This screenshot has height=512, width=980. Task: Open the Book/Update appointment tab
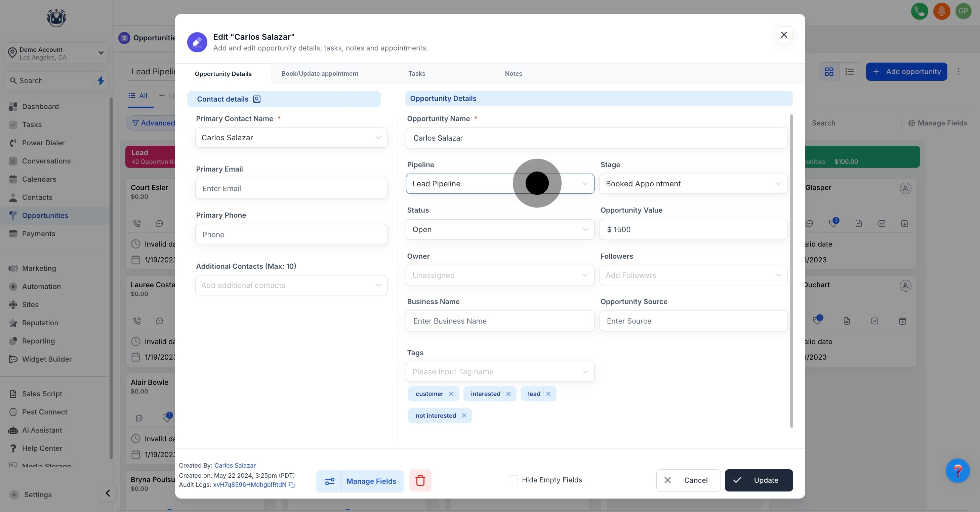[320, 73]
